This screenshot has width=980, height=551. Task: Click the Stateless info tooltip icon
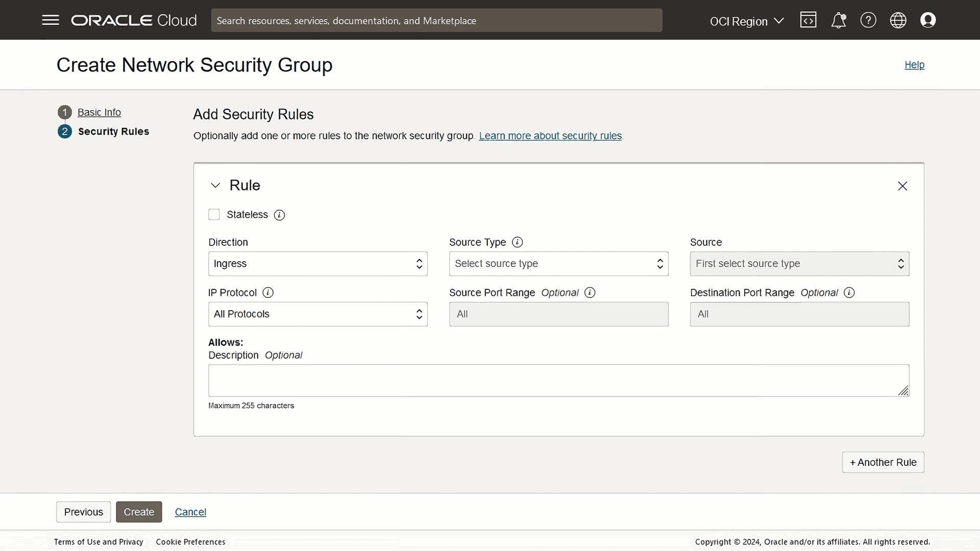coord(279,215)
